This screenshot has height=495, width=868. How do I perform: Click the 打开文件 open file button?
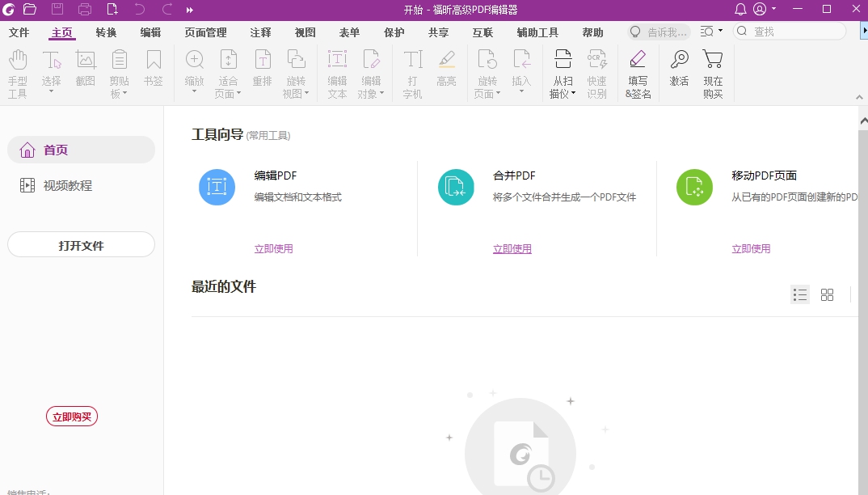click(81, 244)
